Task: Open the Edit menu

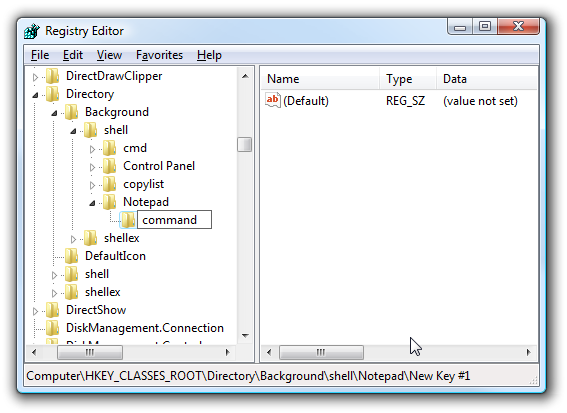Action: click(x=73, y=55)
